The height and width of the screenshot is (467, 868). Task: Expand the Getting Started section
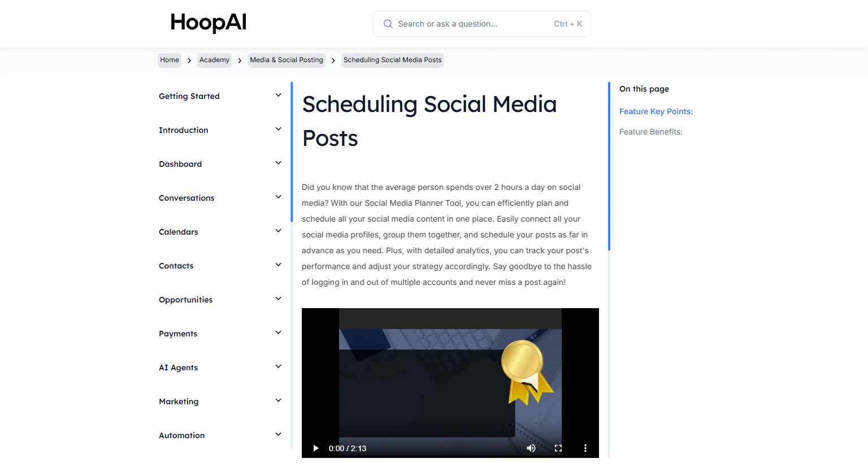pyautogui.click(x=277, y=95)
